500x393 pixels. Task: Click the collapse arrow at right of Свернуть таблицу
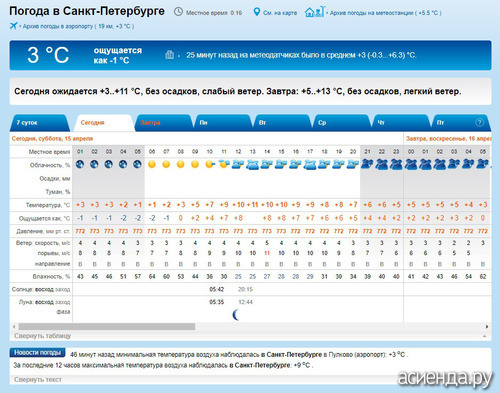click(x=484, y=336)
